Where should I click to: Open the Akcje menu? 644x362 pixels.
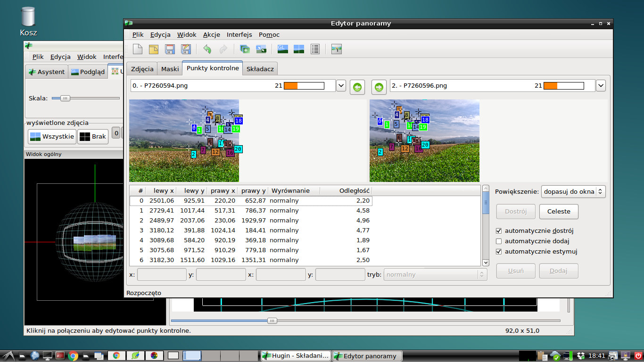211,34
